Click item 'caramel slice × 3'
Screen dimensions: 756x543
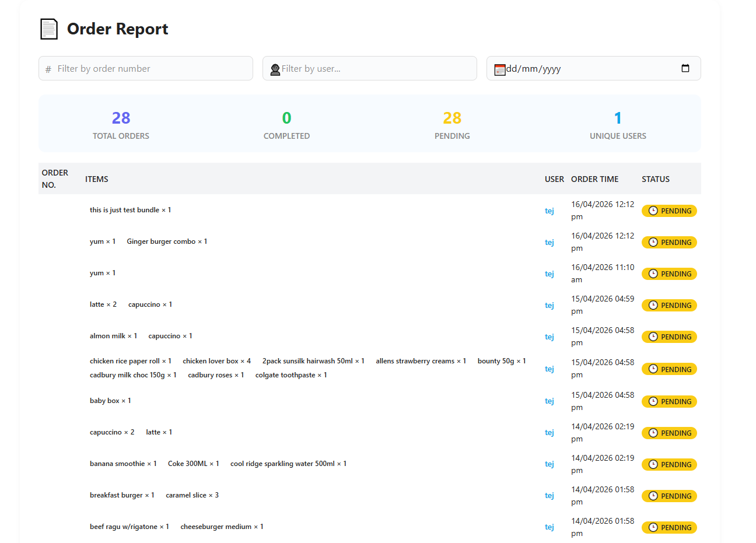point(192,495)
